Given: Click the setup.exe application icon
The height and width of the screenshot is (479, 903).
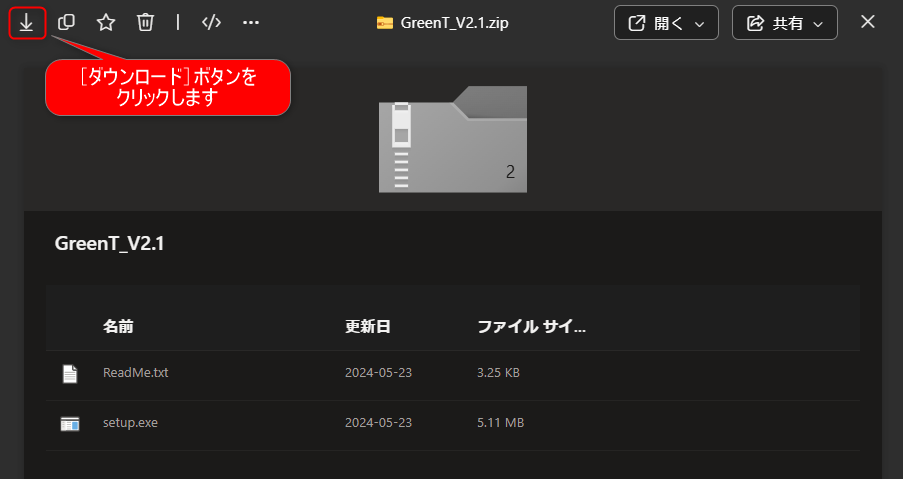Looking at the screenshot, I should (70, 423).
